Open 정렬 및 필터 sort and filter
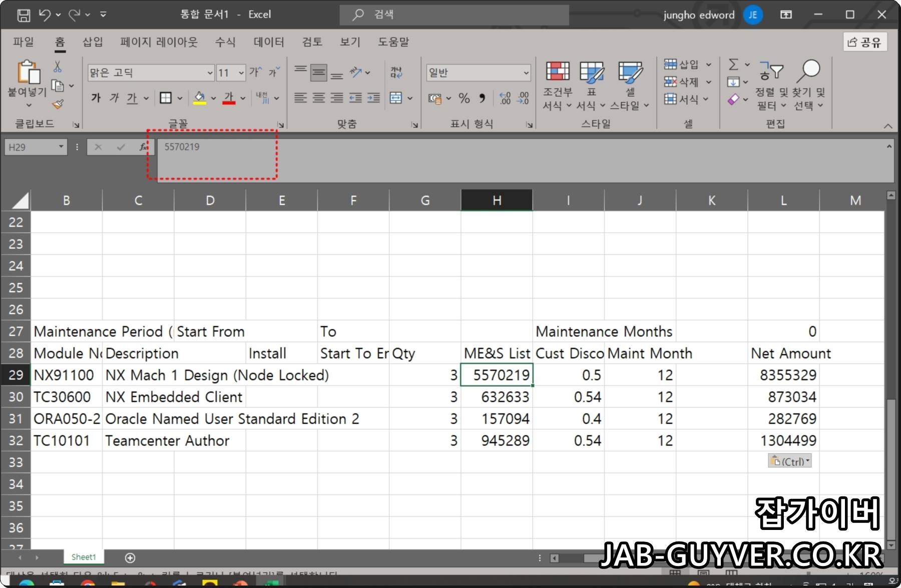This screenshot has height=588, width=901. pyautogui.click(x=771, y=86)
